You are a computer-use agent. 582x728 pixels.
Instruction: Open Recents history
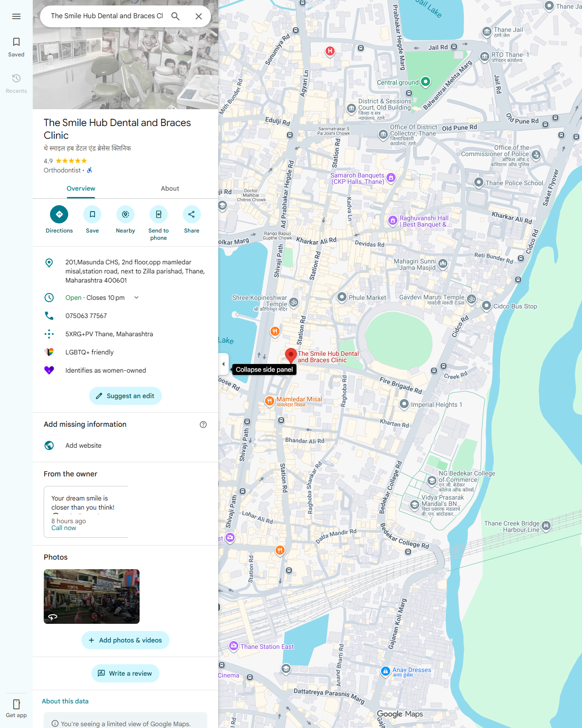tap(16, 84)
